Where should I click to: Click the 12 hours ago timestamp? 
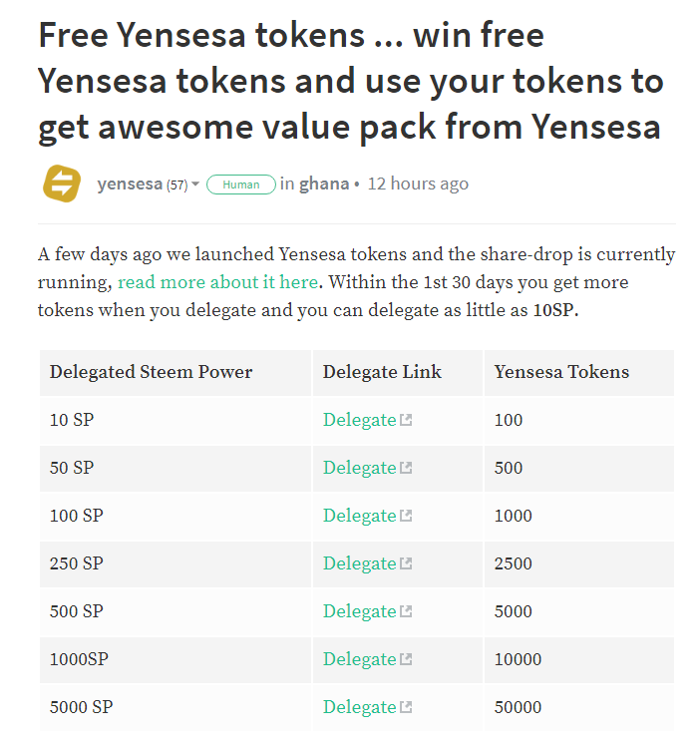point(418,184)
